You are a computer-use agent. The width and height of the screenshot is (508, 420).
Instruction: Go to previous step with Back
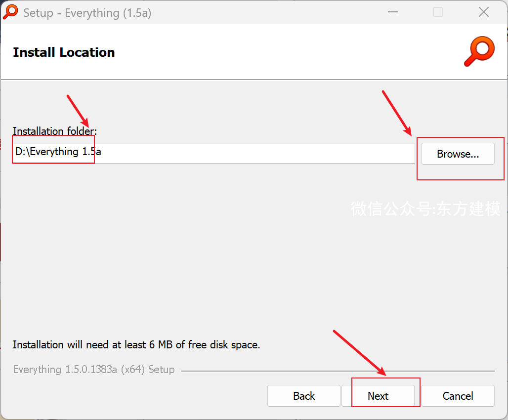pos(303,396)
